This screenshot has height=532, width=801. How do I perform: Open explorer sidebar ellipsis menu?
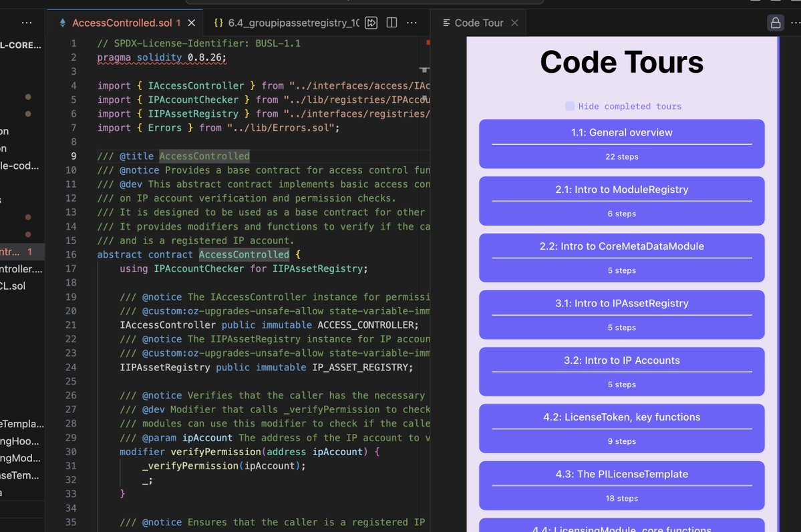27,23
